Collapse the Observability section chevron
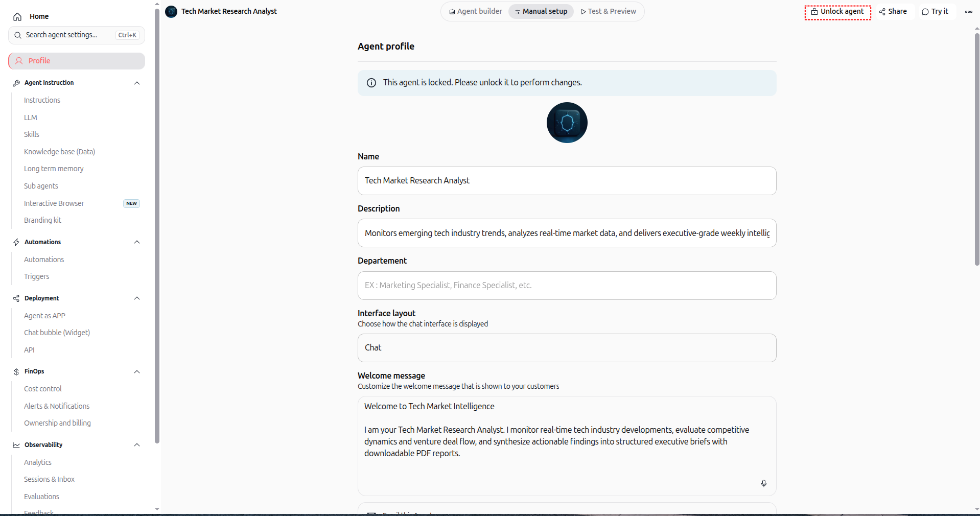 (137, 445)
